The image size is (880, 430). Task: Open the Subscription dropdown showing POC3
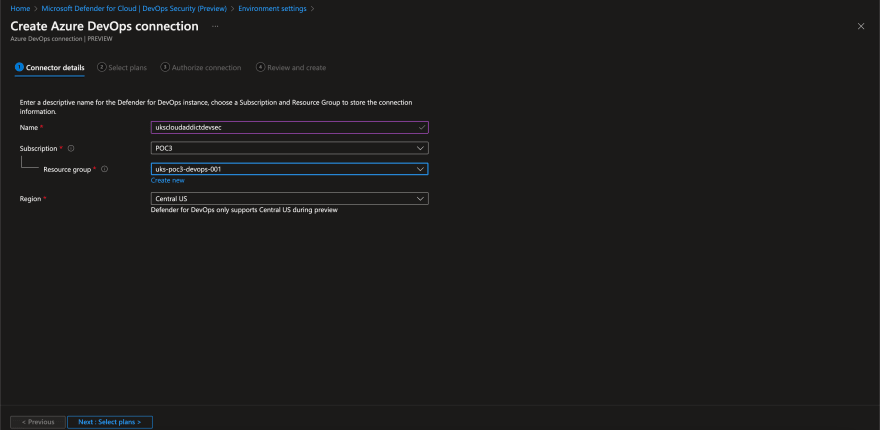pyautogui.click(x=290, y=148)
